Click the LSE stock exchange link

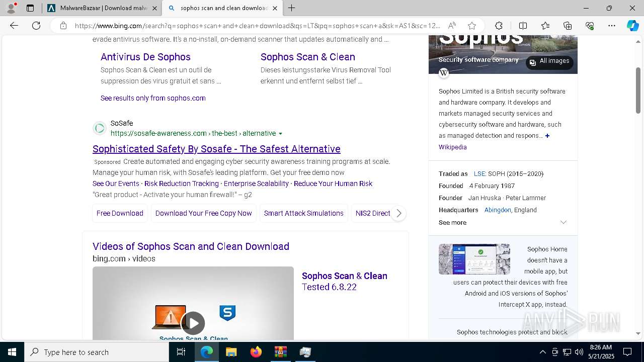[479, 174]
